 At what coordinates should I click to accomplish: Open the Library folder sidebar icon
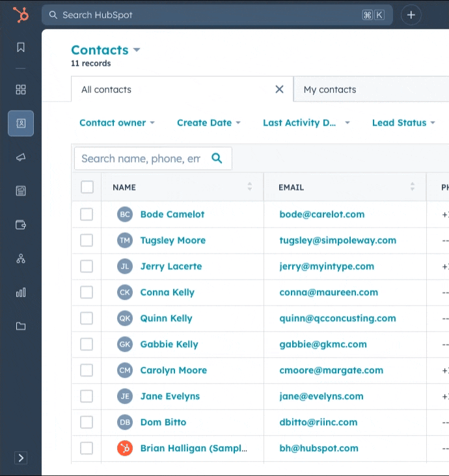[x=21, y=326]
